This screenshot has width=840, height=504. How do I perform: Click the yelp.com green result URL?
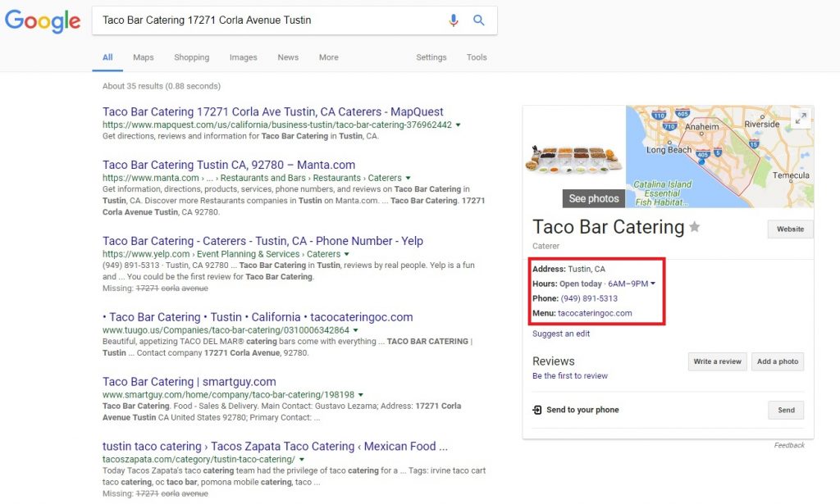[x=221, y=254]
